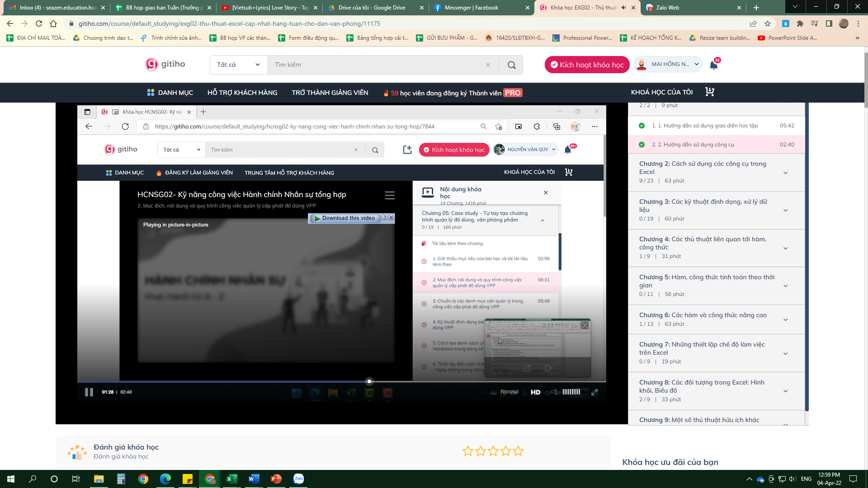Open KHOÁ HỌC CỦA TÔI link

pyautogui.click(x=661, y=92)
